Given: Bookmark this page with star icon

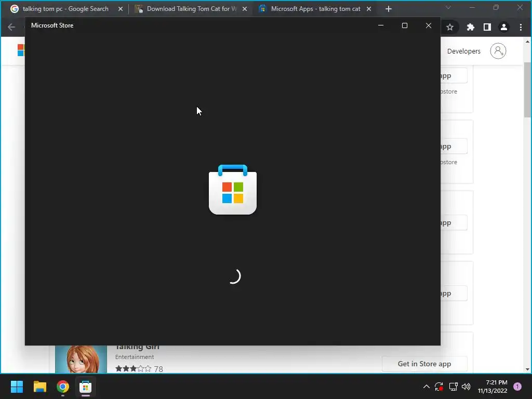Looking at the screenshot, I should point(450,27).
